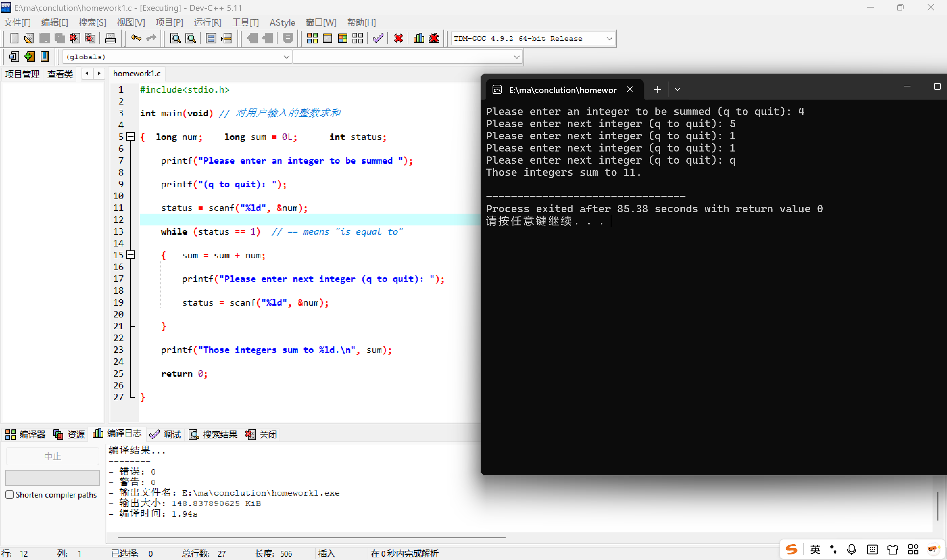Image resolution: width=947 pixels, height=560 pixels.
Task: Click the Print icon in toolbar
Action: (110, 38)
